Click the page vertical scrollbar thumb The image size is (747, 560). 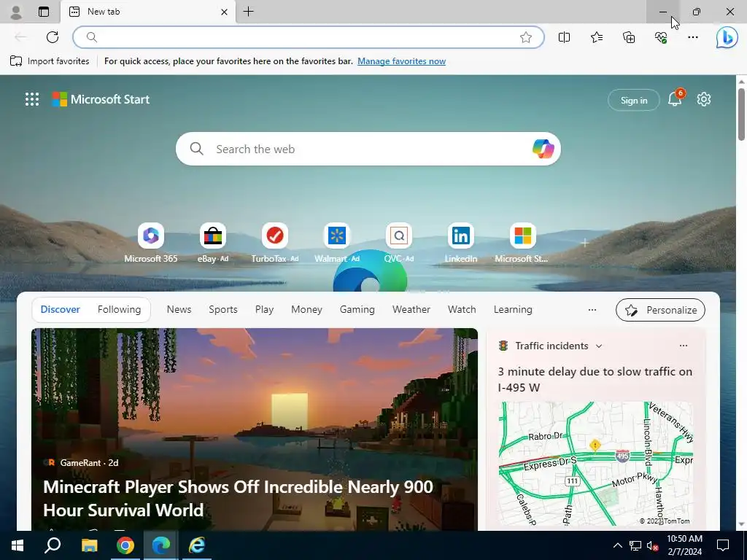click(x=741, y=114)
